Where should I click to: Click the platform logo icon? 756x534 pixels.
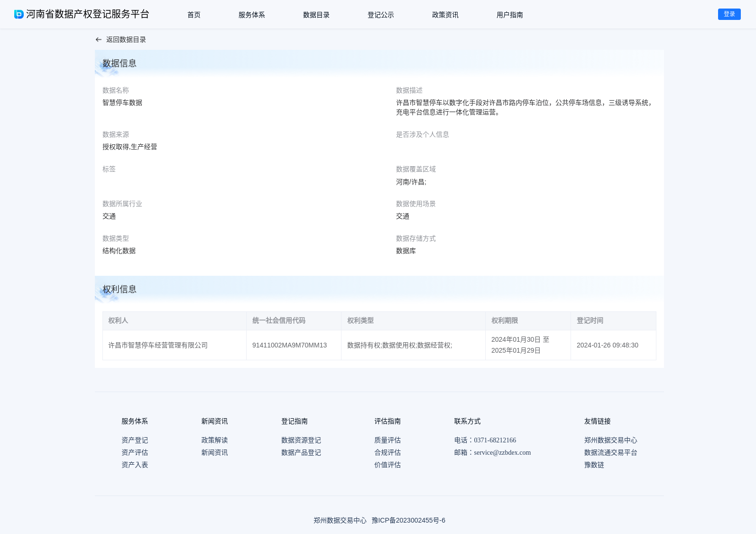tap(19, 14)
